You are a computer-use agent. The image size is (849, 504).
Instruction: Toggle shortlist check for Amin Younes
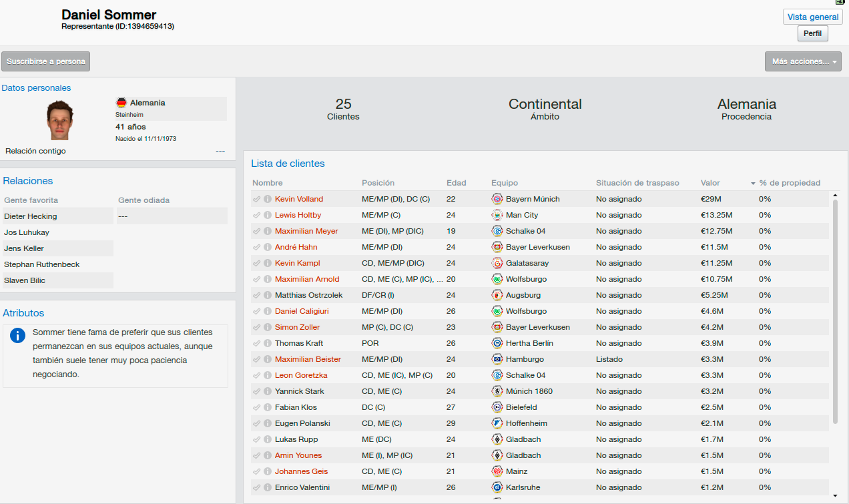point(257,455)
